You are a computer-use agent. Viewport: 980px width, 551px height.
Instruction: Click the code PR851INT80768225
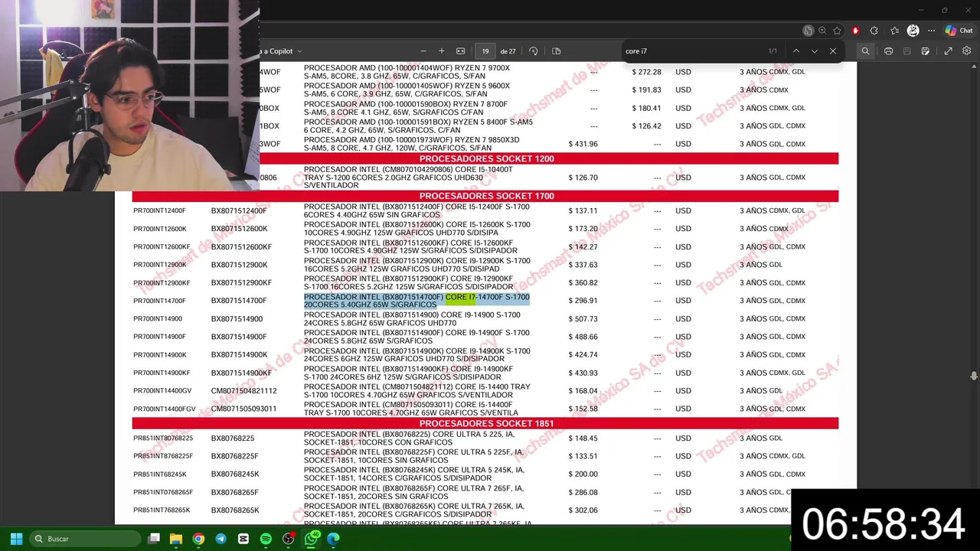(x=163, y=438)
